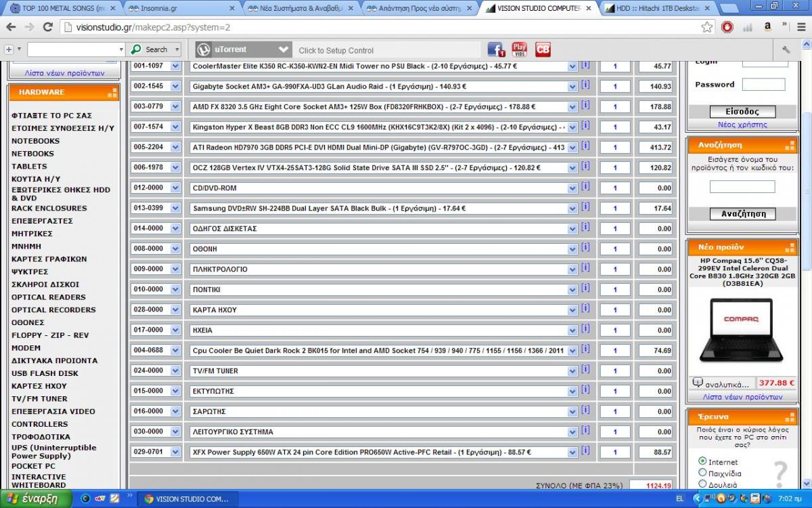The width and height of the screenshot is (812, 508).
Task: Click the Είσοδος login button
Action: tap(742, 112)
